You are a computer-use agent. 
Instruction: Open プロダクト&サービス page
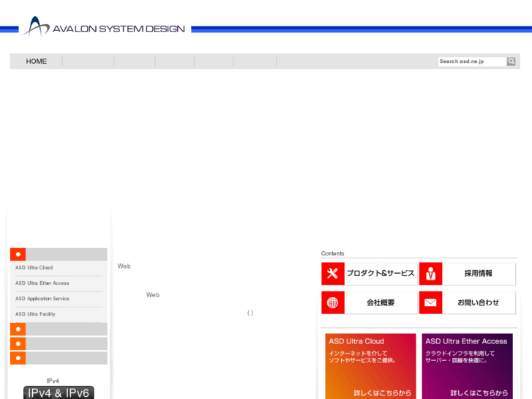[381, 274]
